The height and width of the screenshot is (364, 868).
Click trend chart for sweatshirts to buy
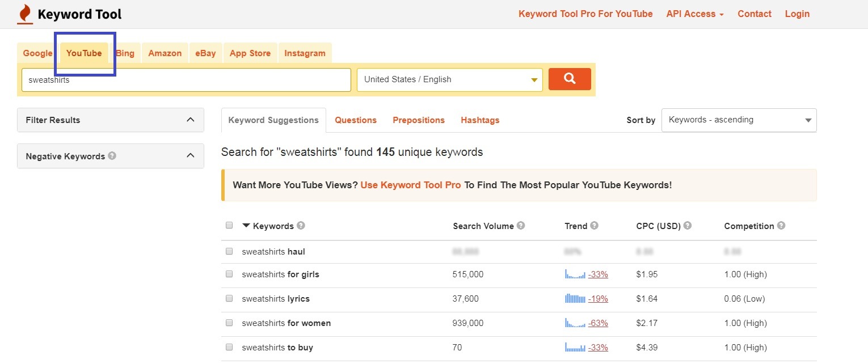575,347
